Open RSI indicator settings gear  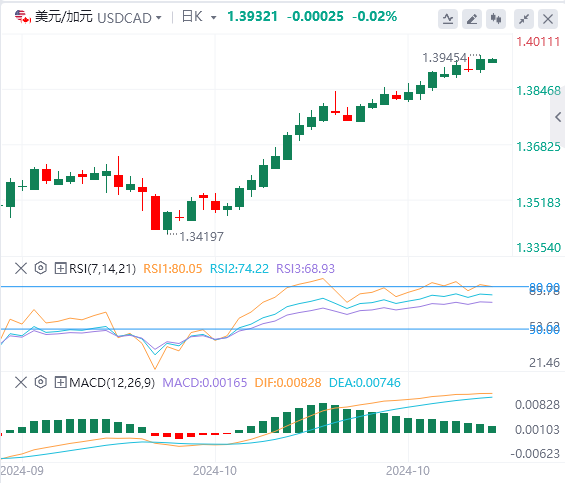point(41,268)
